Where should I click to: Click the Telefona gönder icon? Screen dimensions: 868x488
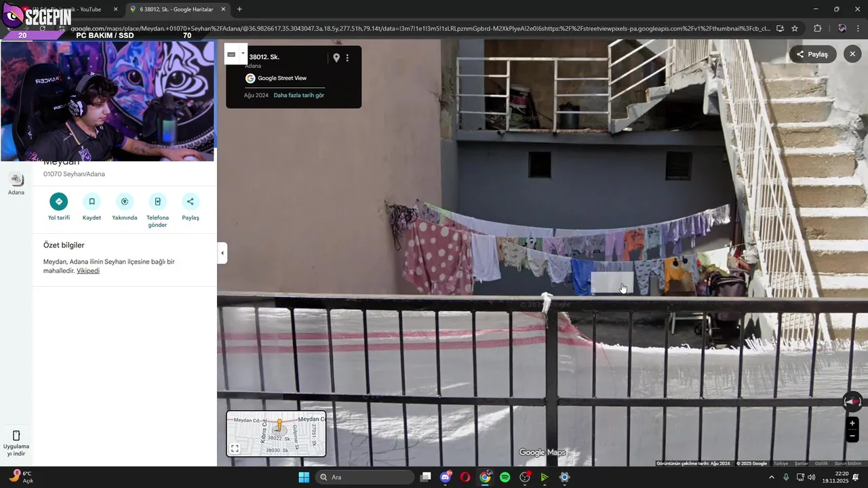(x=157, y=201)
